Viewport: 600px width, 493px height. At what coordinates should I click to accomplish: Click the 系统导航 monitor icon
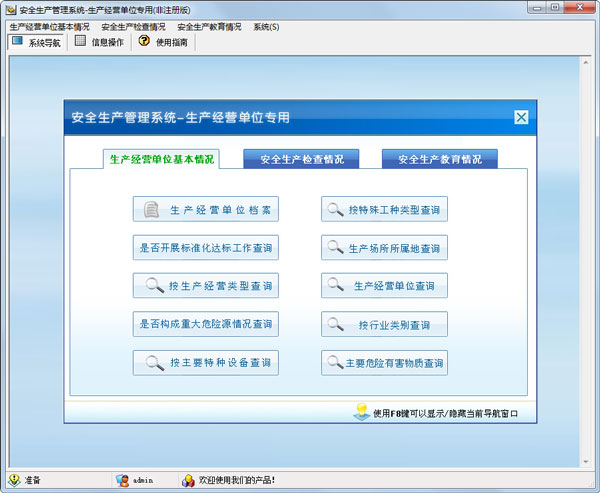[x=17, y=41]
